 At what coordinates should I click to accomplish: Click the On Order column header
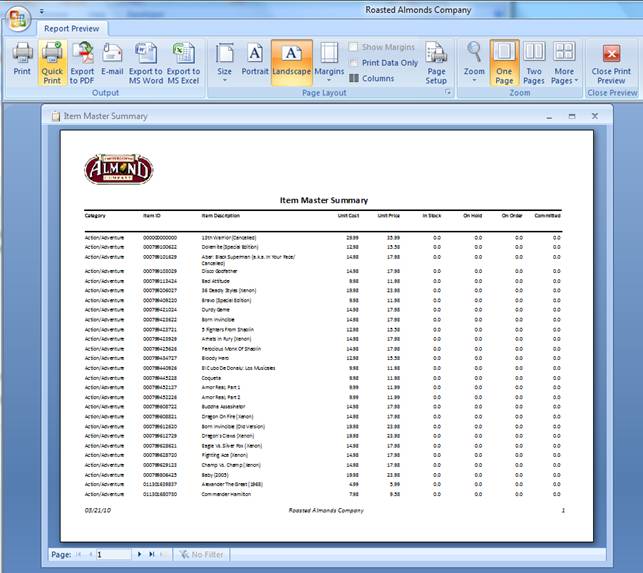click(512, 215)
